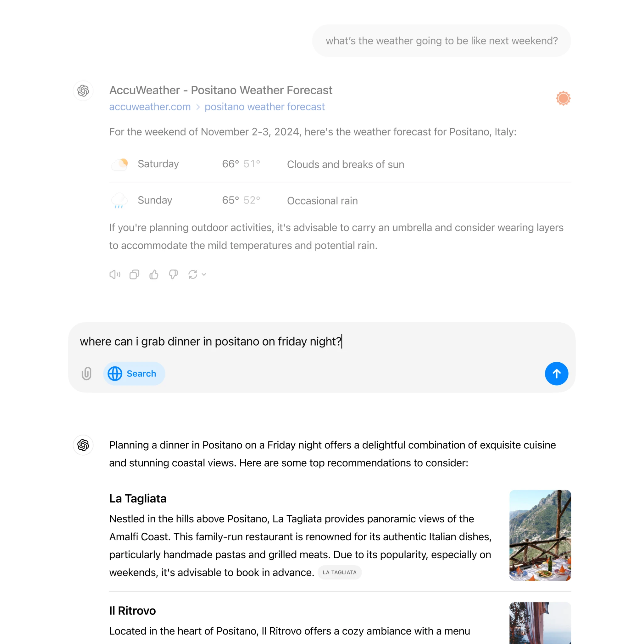The width and height of the screenshot is (644, 644).
Task: Click the copy icon on response
Action: (x=135, y=275)
